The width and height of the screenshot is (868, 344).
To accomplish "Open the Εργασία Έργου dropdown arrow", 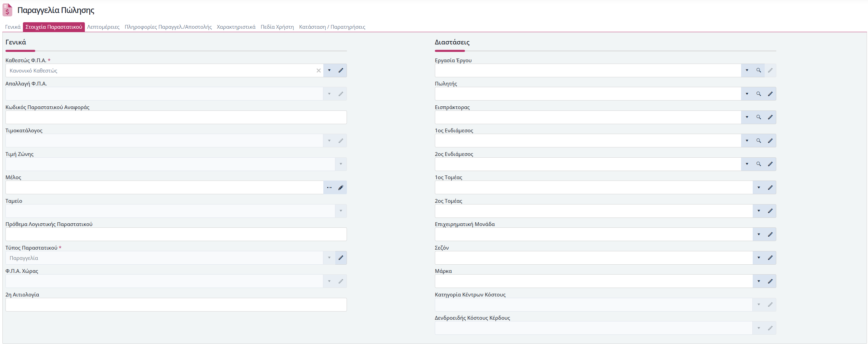I will click(747, 70).
